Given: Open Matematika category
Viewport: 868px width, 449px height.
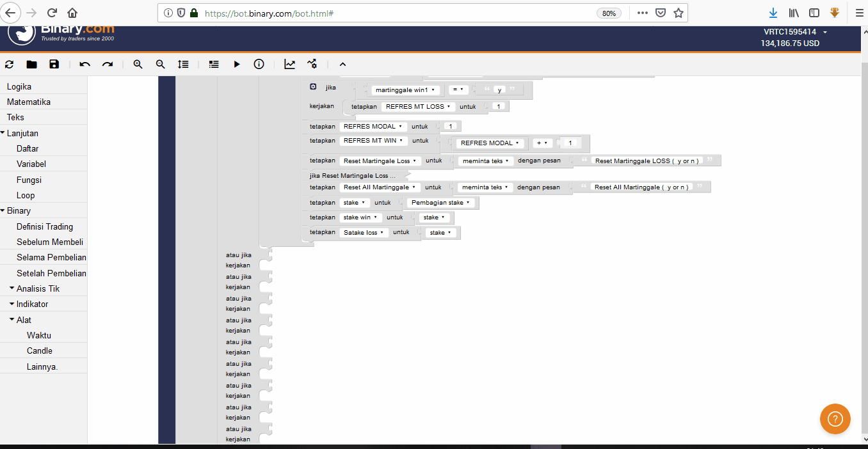Looking at the screenshot, I should coord(44,102).
